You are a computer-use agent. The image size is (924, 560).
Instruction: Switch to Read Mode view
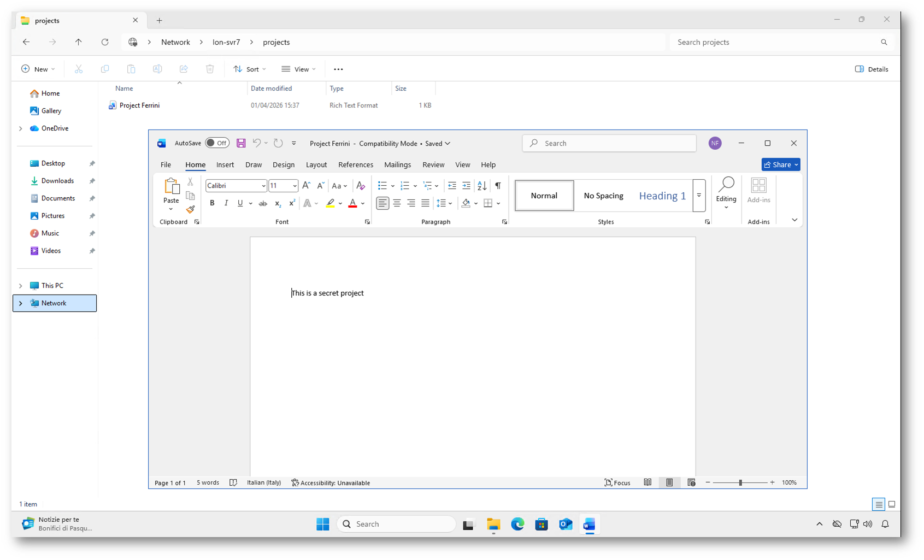(648, 482)
